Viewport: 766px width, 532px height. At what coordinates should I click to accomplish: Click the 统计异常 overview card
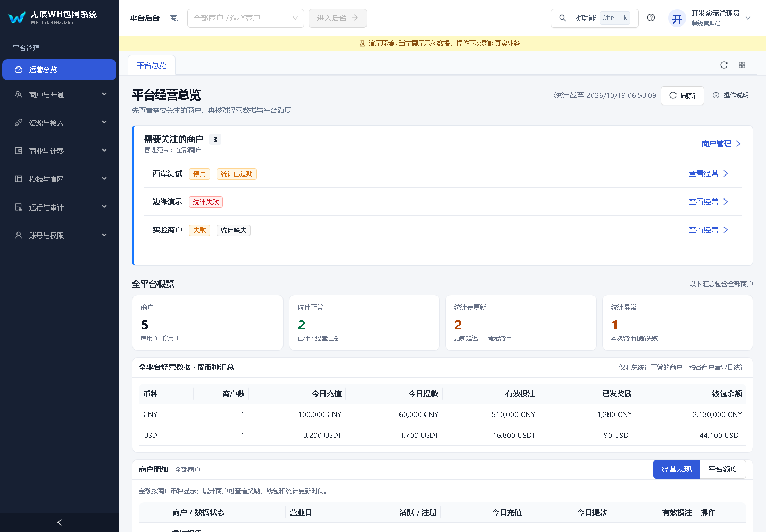coord(678,322)
